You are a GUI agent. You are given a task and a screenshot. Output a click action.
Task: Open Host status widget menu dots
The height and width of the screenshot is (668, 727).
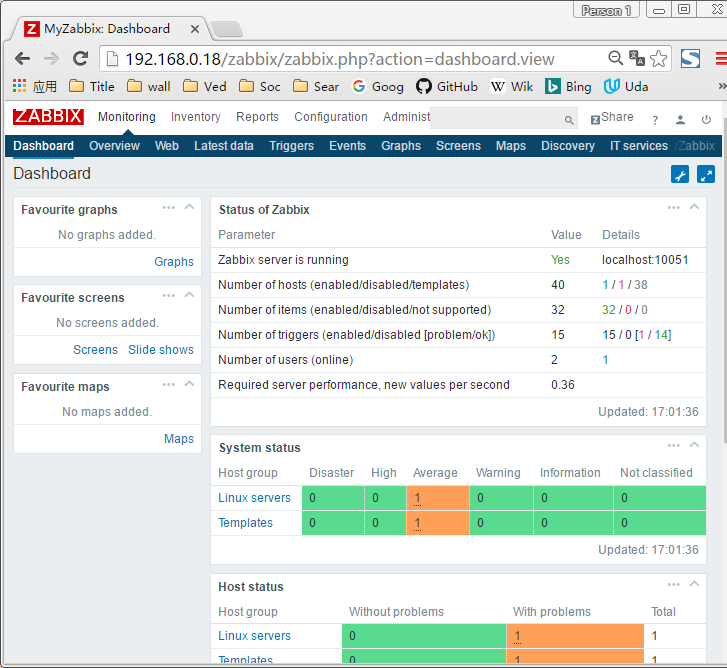click(x=674, y=584)
